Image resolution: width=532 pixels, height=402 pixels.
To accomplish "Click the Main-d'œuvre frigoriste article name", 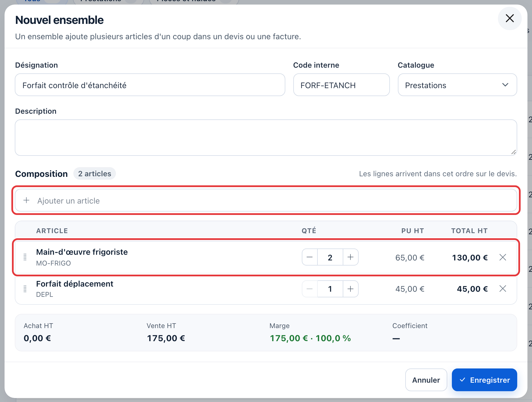I will click(x=82, y=252).
